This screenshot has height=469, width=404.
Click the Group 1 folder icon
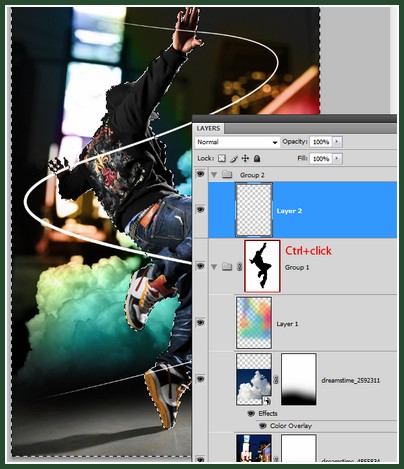point(227,266)
